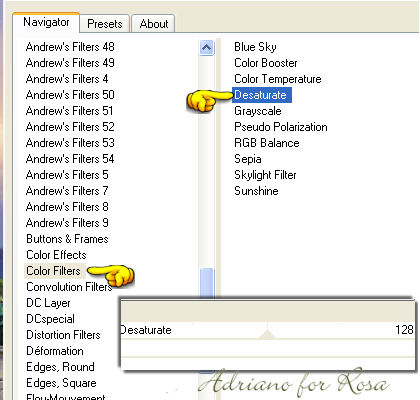Open the Color Effects category
Image resolution: width=420 pixels, height=400 pixels.
click(56, 255)
